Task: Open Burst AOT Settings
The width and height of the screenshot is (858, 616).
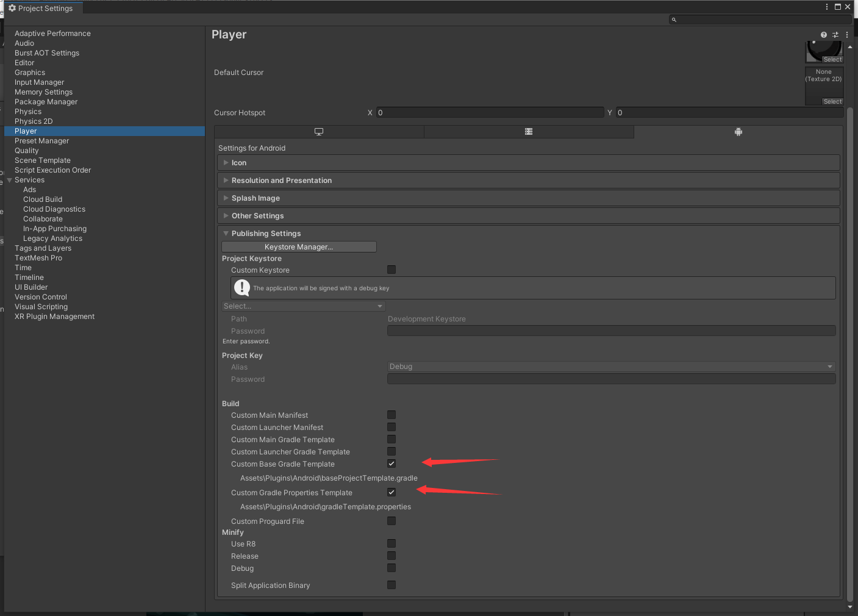Action: (x=47, y=53)
